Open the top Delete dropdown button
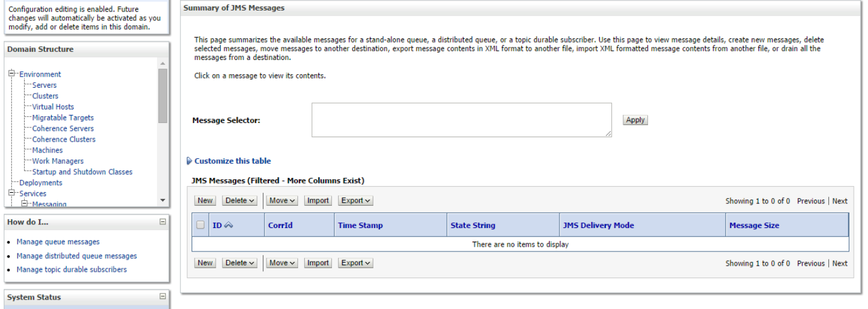This screenshot has height=309, width=868. (x=240, y=201)
